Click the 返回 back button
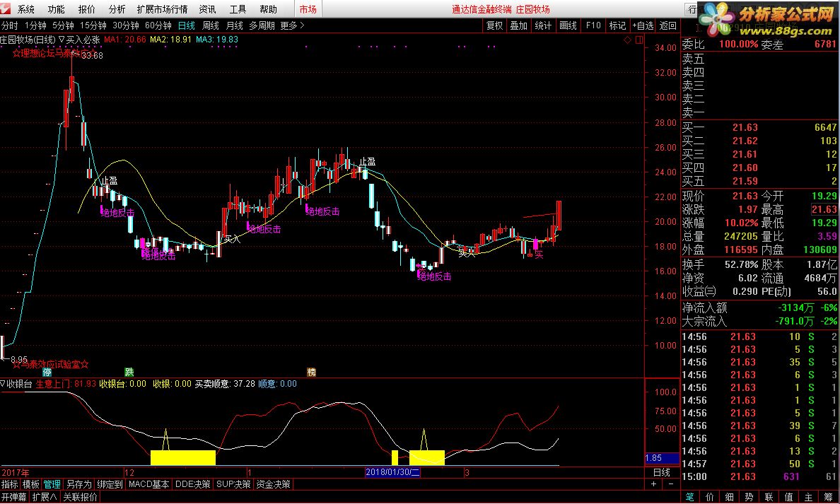Screen dimensions: 840x504 668,25
